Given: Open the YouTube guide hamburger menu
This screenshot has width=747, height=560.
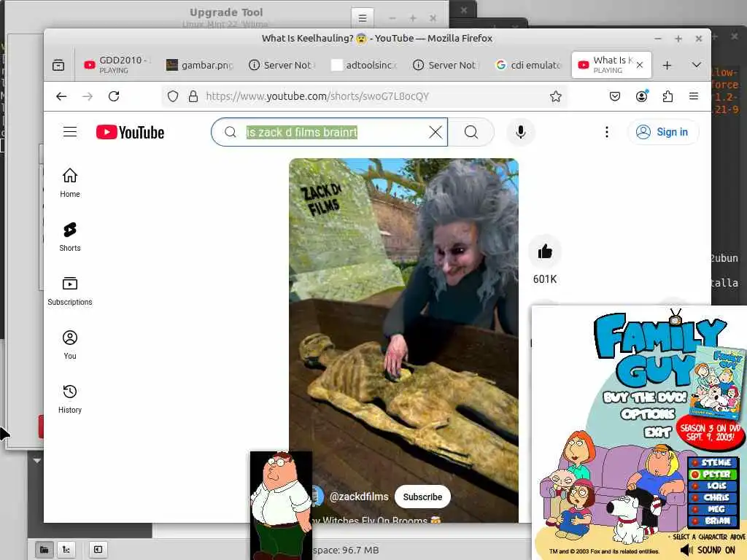Looking at the screenshot, I should pyautogui.click(x=70, y=132).
